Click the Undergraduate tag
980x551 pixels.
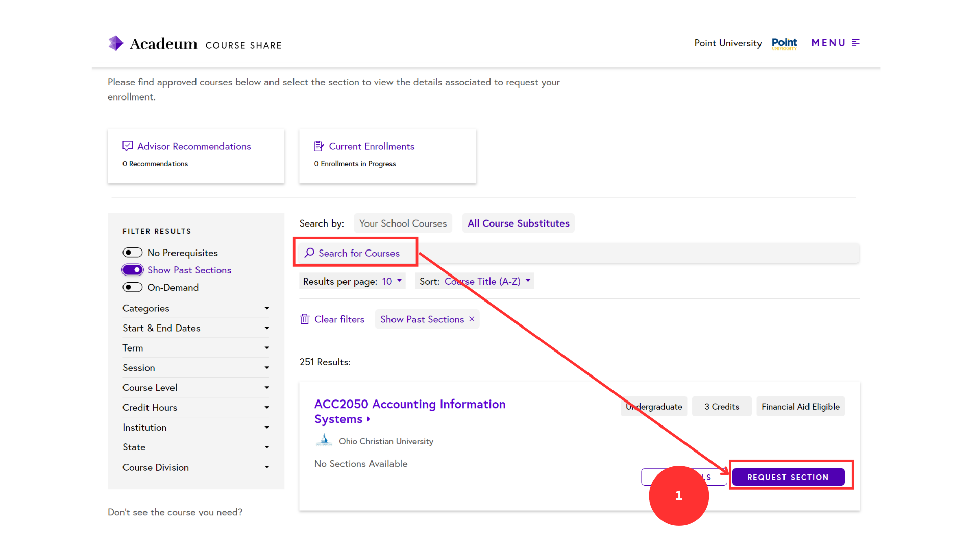point(654,407)
